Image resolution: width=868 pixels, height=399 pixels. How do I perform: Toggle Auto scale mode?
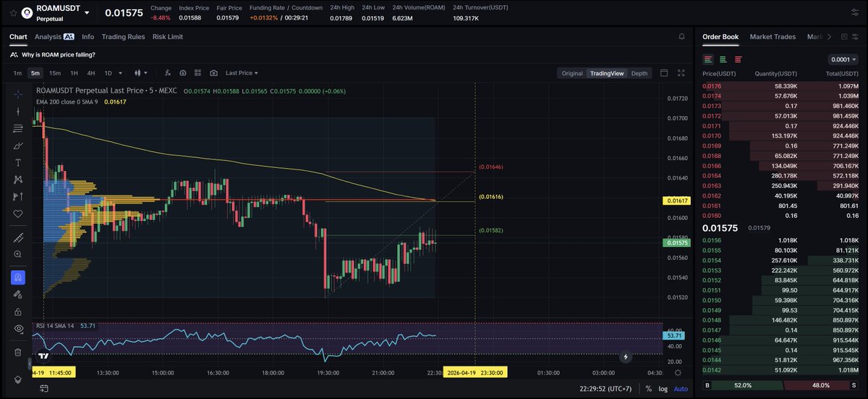coord(681,389)
